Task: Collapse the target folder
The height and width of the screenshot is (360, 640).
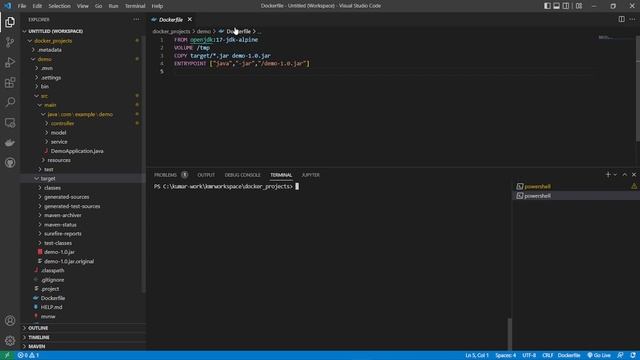Action: (83, 178)
